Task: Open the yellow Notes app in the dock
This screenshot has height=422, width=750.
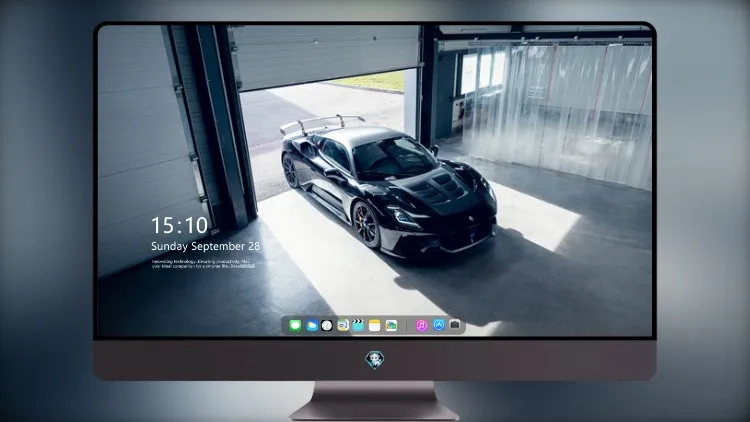Action: point(375,326)
